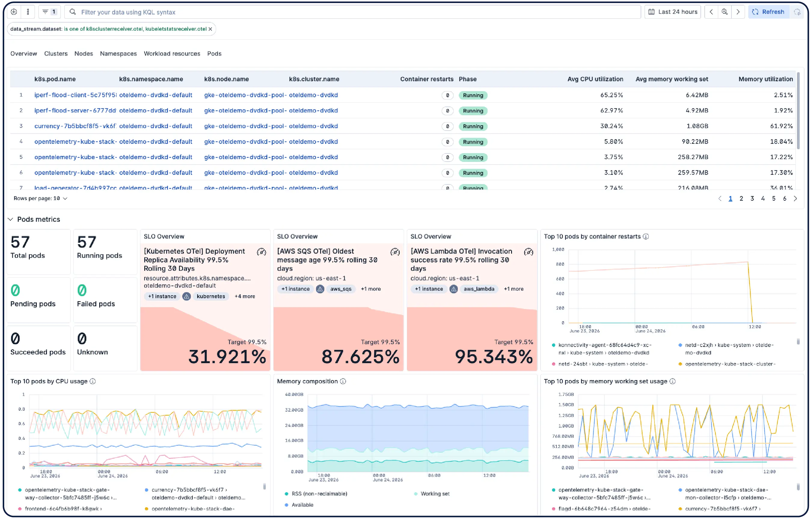Click the 31.921% SLO value
The height and width of the screenshot is (519, 812).
(x=227, y=357)
